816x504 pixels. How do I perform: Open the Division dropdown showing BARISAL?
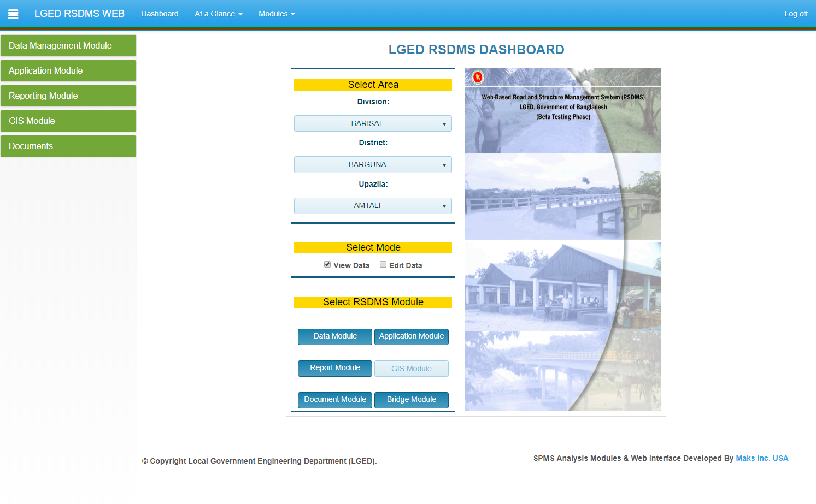point(373,123)
